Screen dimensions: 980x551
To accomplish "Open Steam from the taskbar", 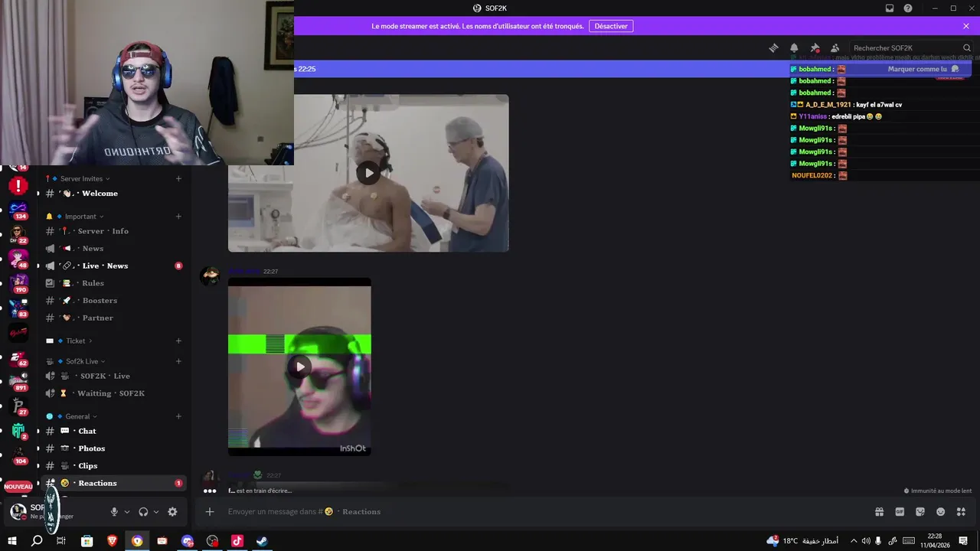I will pyautogui.click(x=262, y=541).
